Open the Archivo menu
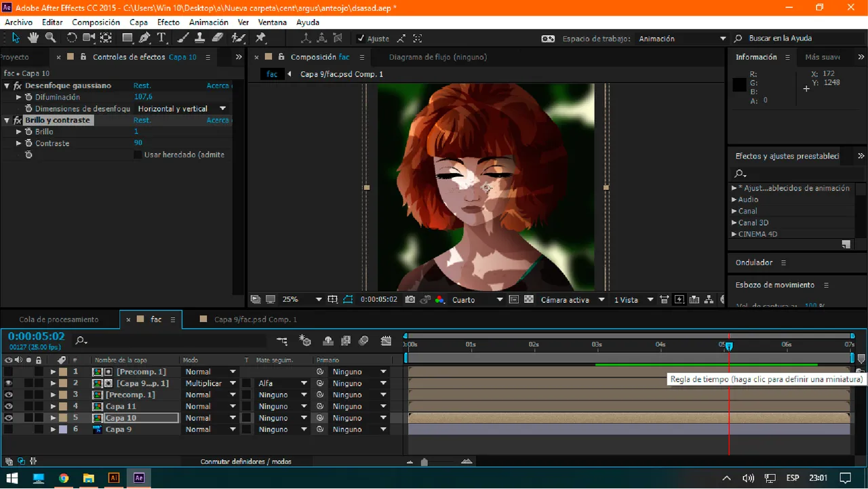Viewport: 868px width, 489px height. (19, 22)
